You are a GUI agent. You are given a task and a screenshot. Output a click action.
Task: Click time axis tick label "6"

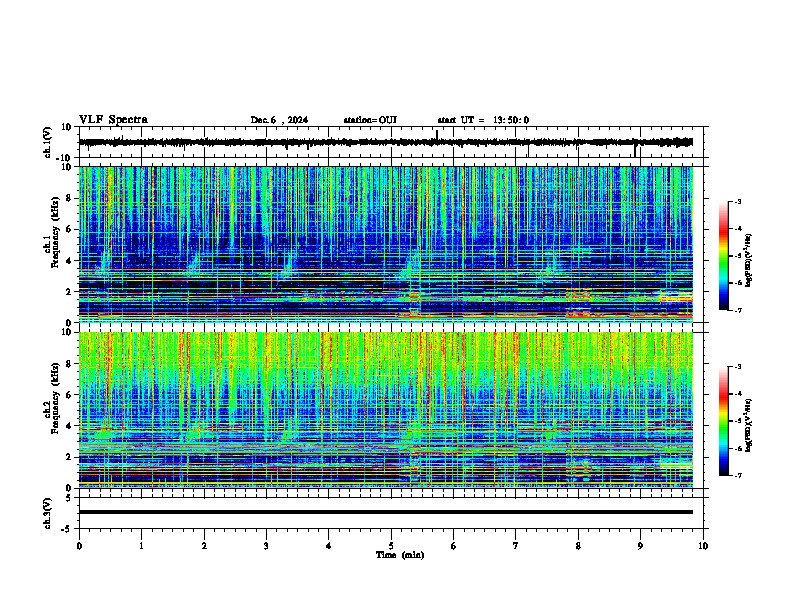click(x=454, y=546)
